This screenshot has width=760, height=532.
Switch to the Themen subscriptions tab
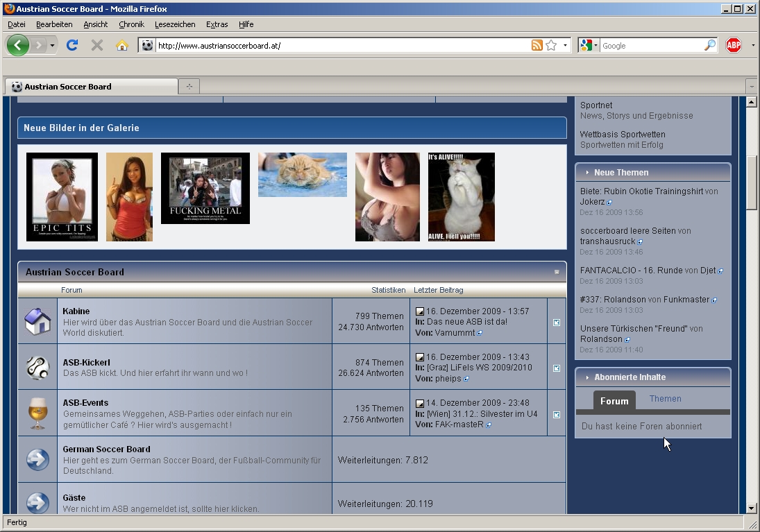[666, 399]
